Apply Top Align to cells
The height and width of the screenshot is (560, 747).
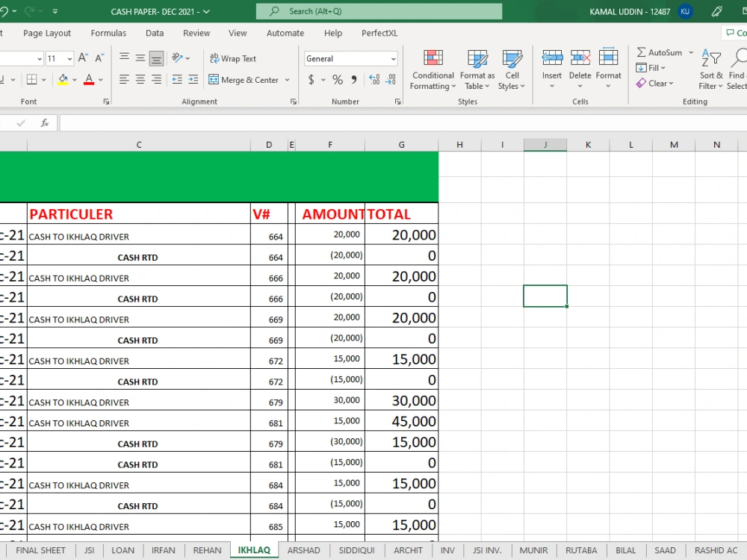(124, 58)
